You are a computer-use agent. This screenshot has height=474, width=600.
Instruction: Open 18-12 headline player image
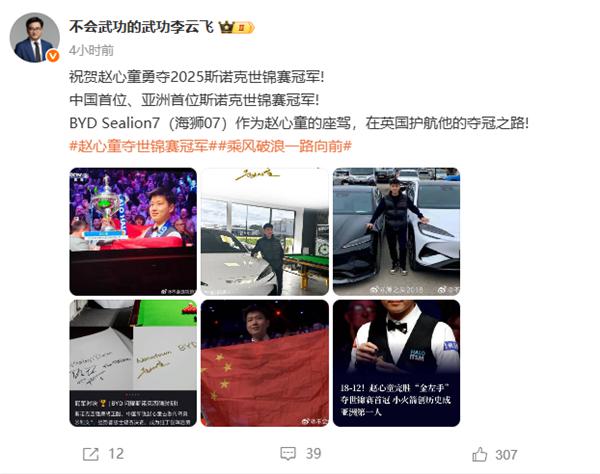coord(396,363)
